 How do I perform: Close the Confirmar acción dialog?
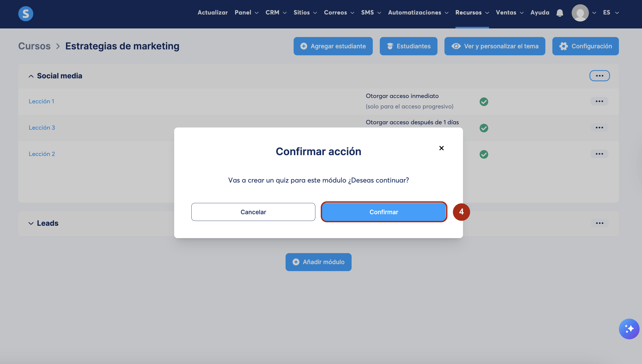tap(442, 148)
